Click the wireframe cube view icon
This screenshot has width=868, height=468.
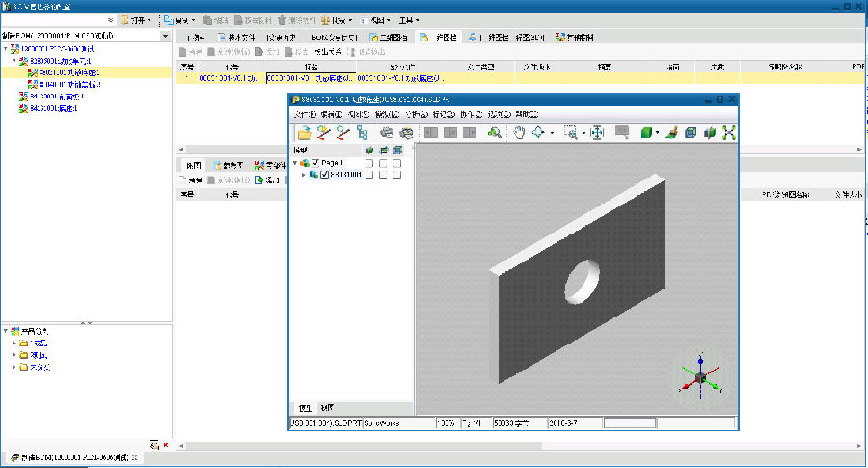click(691, 133)
